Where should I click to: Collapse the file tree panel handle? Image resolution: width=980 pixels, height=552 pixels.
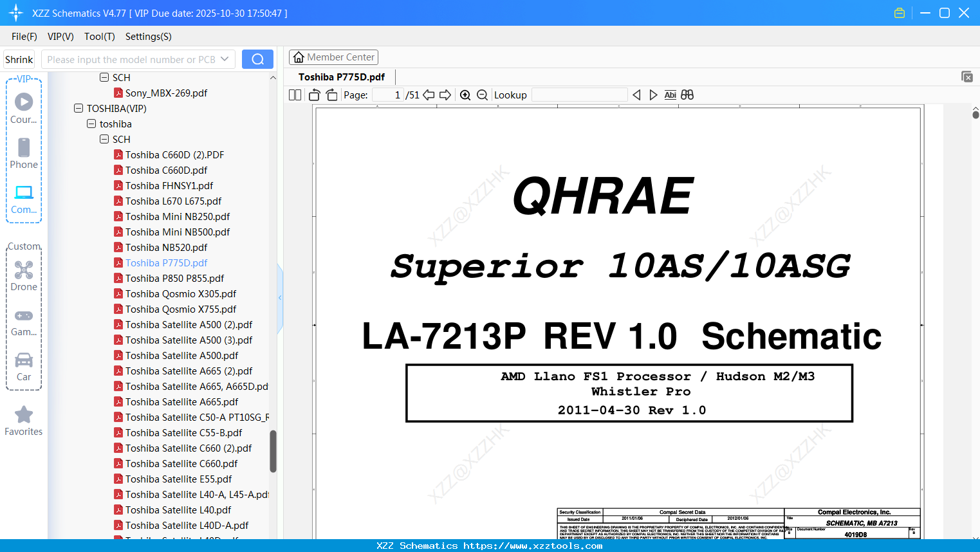(x=280, y=298)
